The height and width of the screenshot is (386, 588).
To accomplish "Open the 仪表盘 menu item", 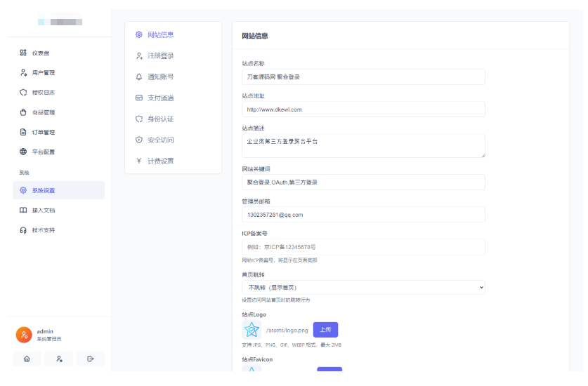I will 58,53.
